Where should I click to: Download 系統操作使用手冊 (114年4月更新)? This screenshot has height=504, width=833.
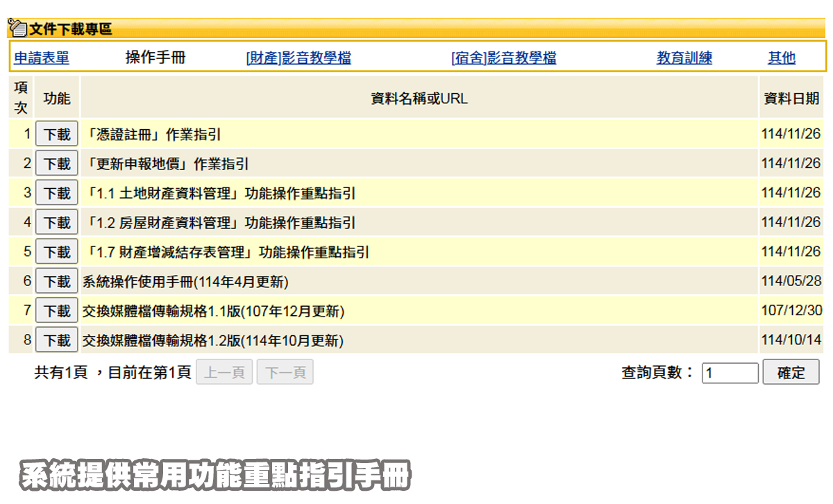(x=57, y=282)
